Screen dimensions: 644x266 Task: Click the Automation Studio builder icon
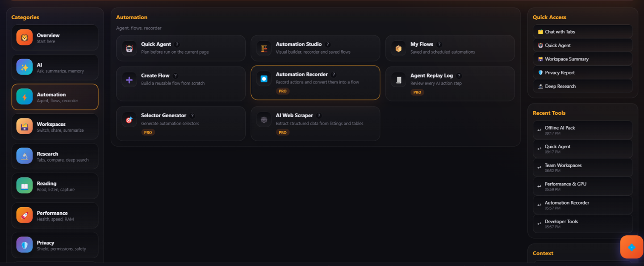point(264,48)
